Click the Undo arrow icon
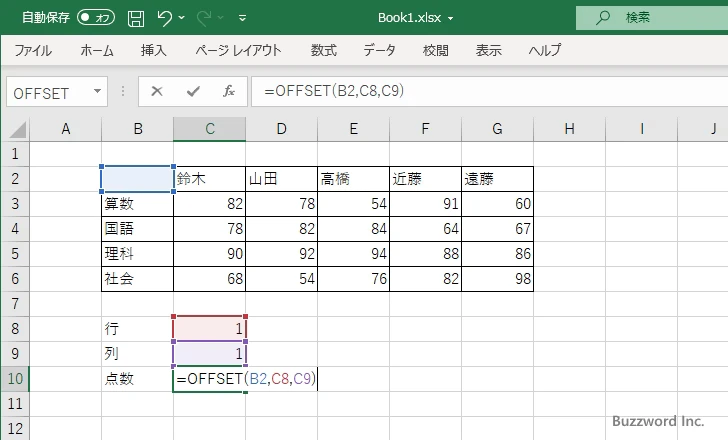This screenshot has height=440, width=728. click(164, 18)
